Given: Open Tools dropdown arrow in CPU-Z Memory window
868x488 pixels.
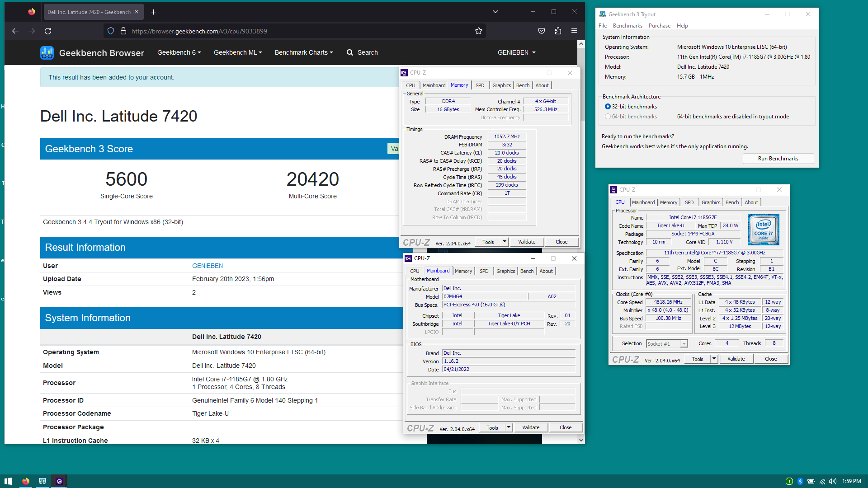Looking at the screenshot, I should click(x=505, y=242).
